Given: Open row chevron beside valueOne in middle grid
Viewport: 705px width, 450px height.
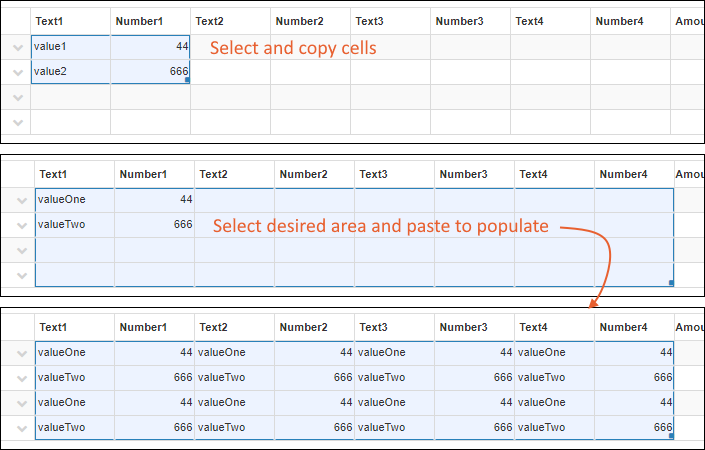Looking at the screenshot, I should click(x=21, y=200).
